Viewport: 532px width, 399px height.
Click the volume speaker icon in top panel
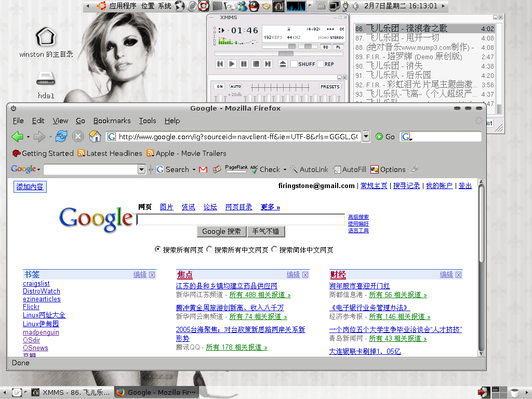pyautogui.click(x=355, y=6)
